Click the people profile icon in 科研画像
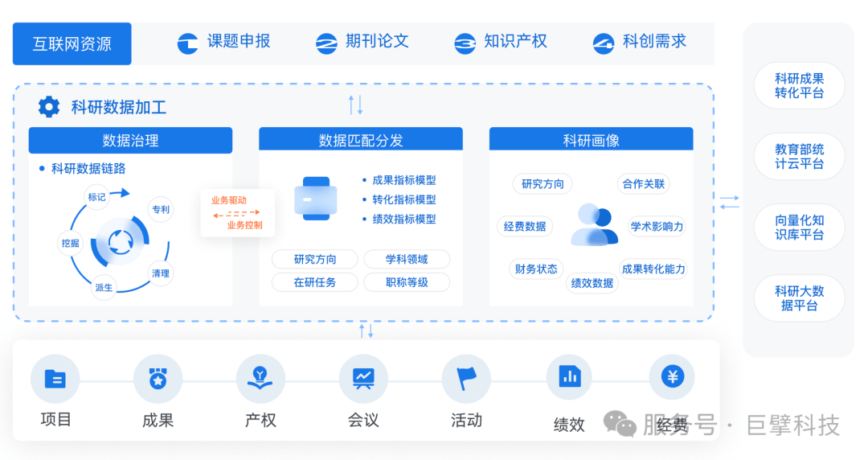Viewport: 868px width, 460px height. pos(594,225)
